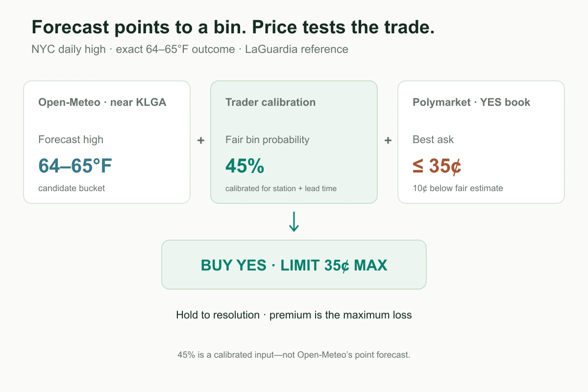Click the BUY YES · LIMIT 35¢ MAX box

coord(294,265)
